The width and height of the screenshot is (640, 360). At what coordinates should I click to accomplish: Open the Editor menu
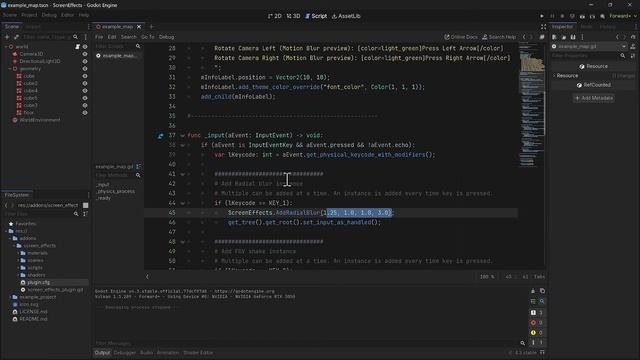(x=67, y=15)
